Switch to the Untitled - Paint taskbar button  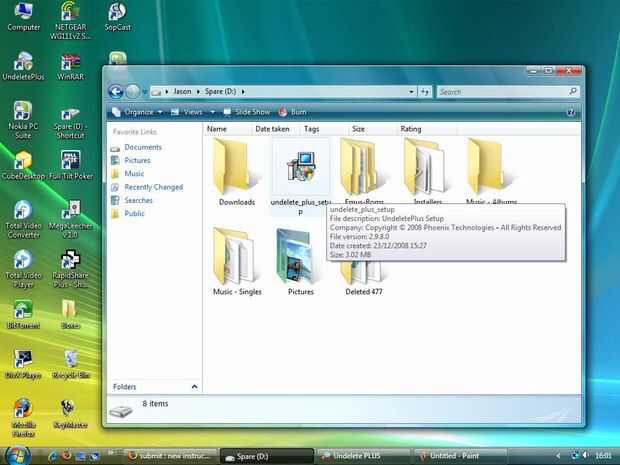point(459,456)
